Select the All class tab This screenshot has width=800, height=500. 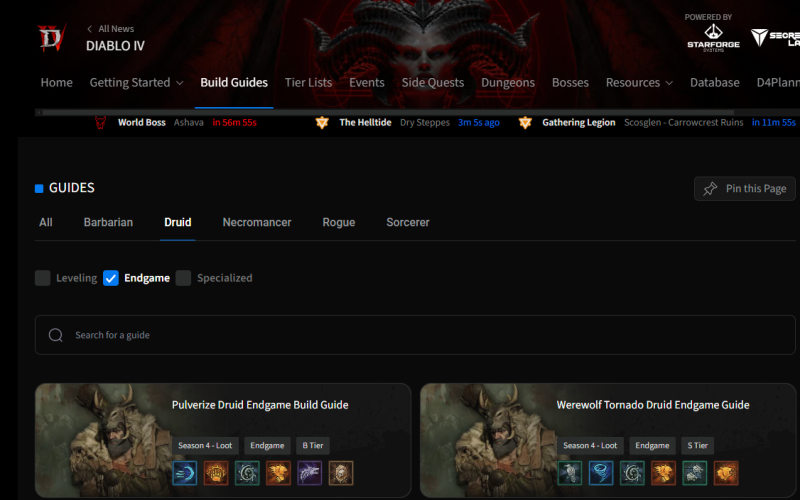pyautogui.click(x=45, y=222)
